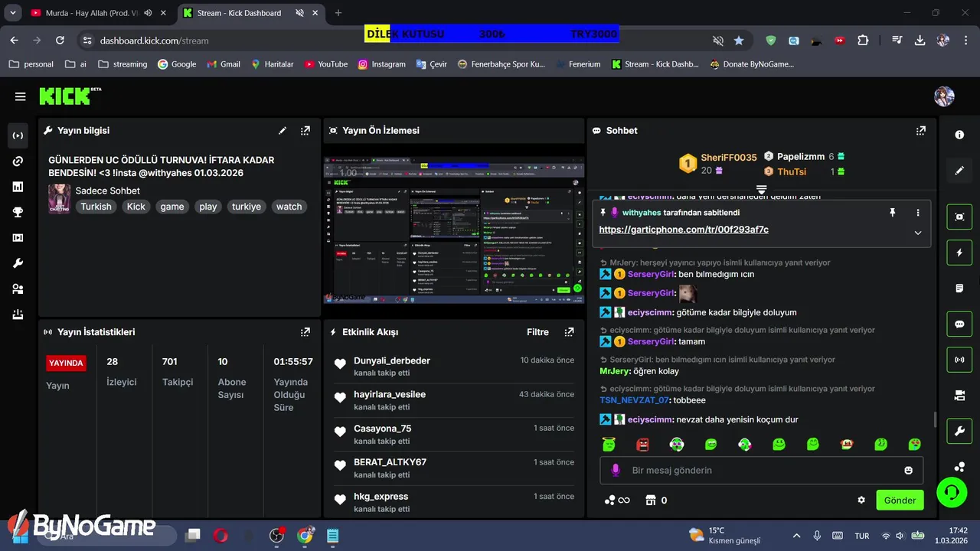Open SheriFF0035 top gifter profile

[x=728, y=158]
